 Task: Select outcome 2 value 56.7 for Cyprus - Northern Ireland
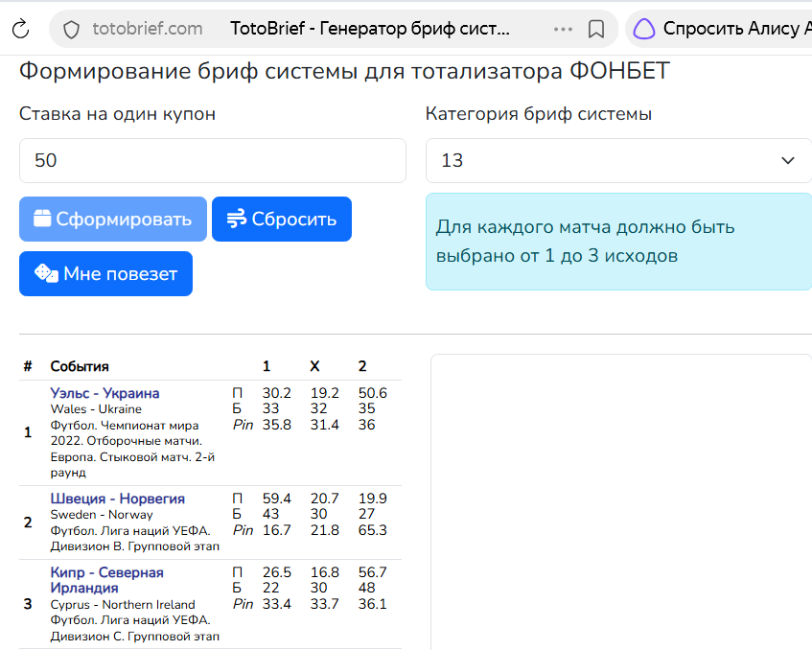(x=373, y=572)
